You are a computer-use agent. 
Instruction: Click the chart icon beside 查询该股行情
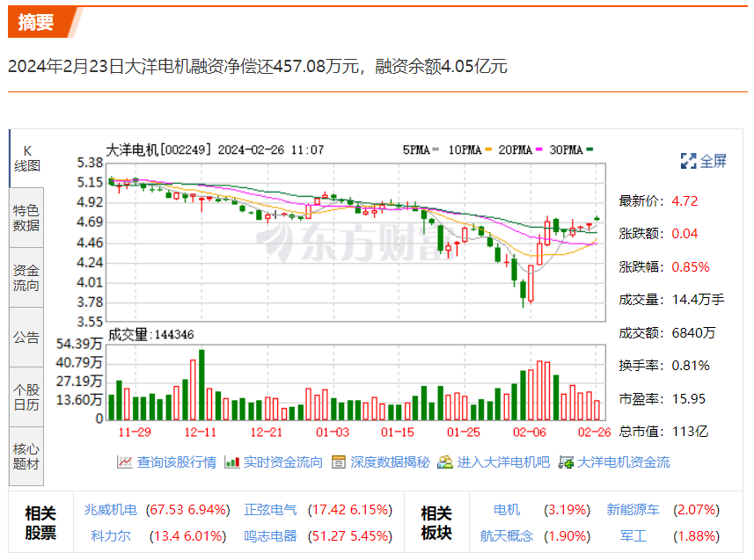click(x=125, y=462)
